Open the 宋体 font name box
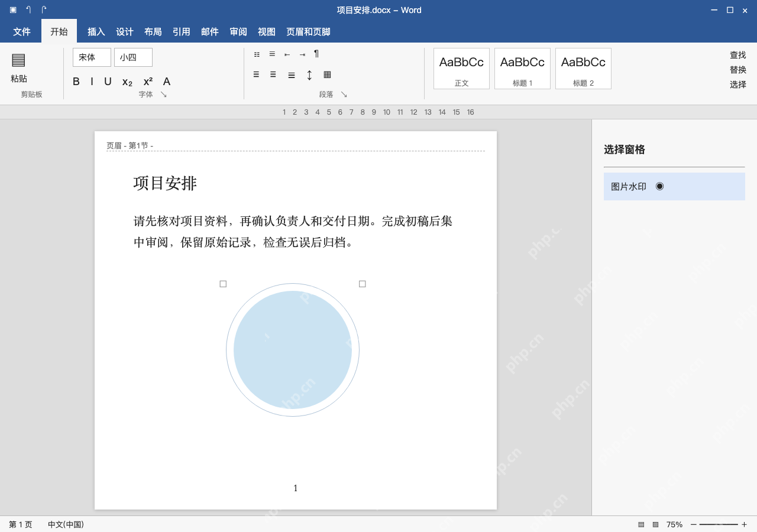This screenshot has height=532, width=757. [x=92, y=57]
